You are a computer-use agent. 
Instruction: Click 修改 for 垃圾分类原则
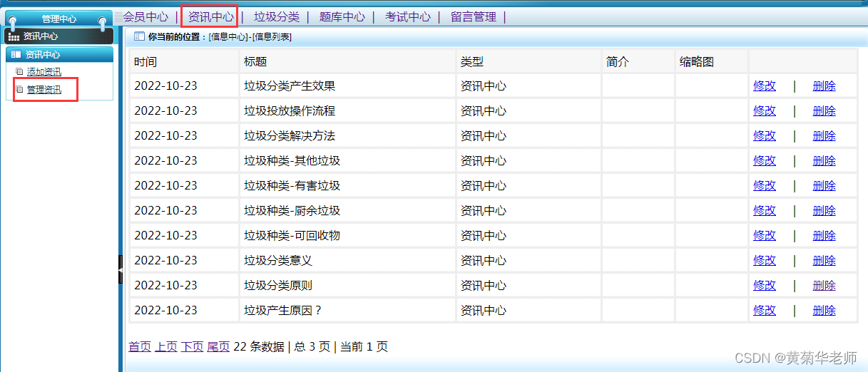765,285
